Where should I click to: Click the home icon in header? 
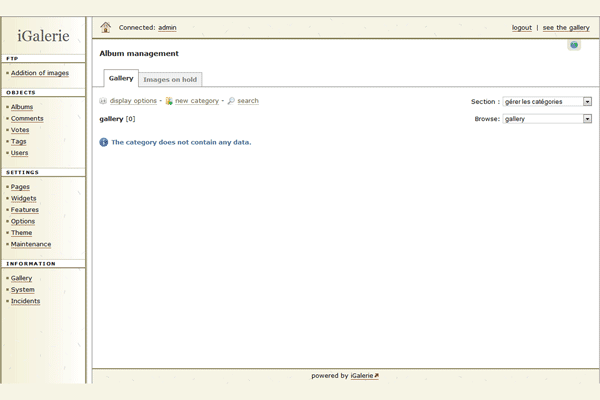click(105, 27)
